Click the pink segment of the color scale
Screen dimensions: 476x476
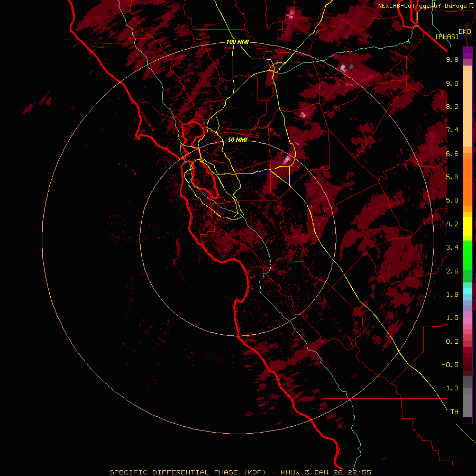(467, 321)
